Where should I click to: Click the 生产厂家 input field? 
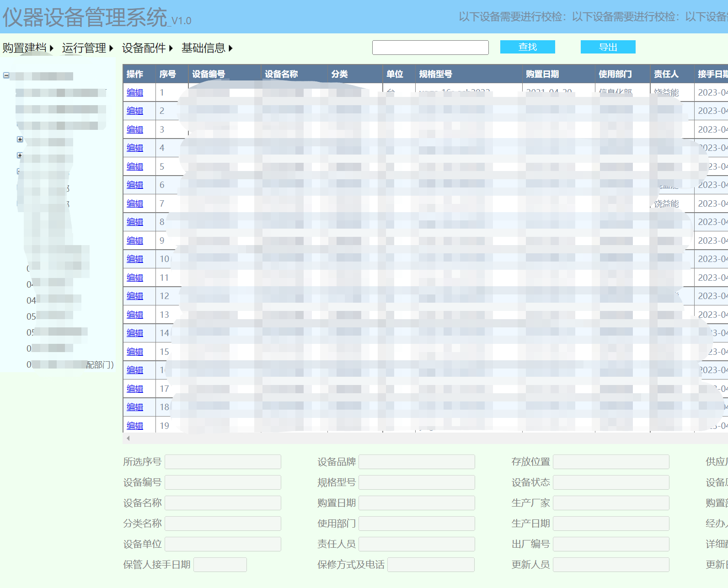point(611,503)
